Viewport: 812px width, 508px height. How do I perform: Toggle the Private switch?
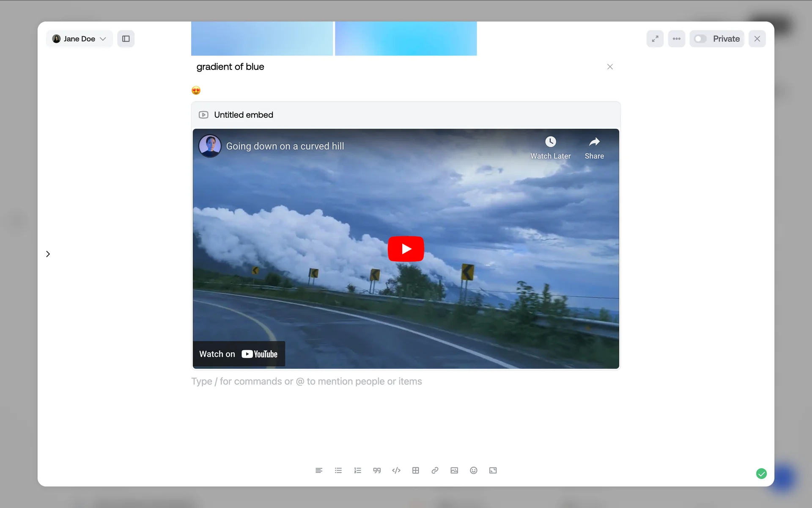pyautogui.click(x=700, y=39)
